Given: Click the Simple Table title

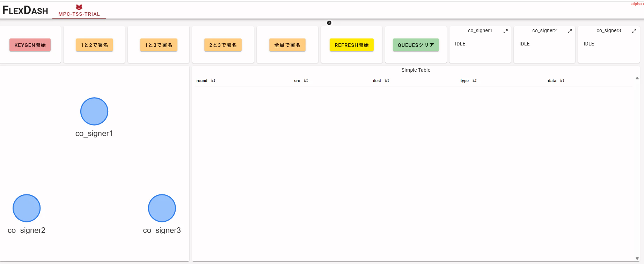Looking at the screenshot, I should (x=416, y=70).
